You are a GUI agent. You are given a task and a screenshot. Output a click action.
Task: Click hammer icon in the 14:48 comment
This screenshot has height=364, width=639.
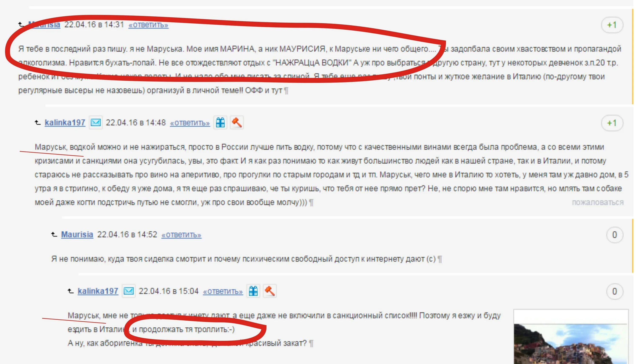point(237,123)
